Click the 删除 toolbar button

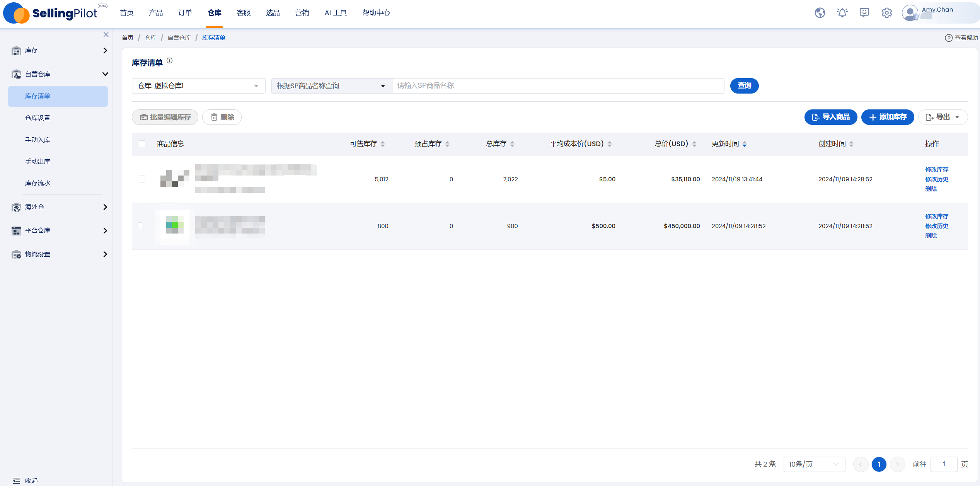point(222,117)
